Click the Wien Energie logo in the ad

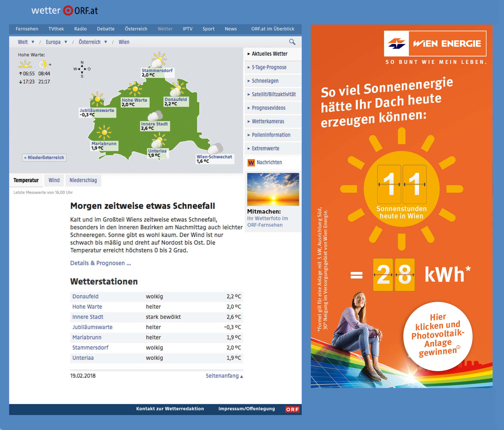435,43
